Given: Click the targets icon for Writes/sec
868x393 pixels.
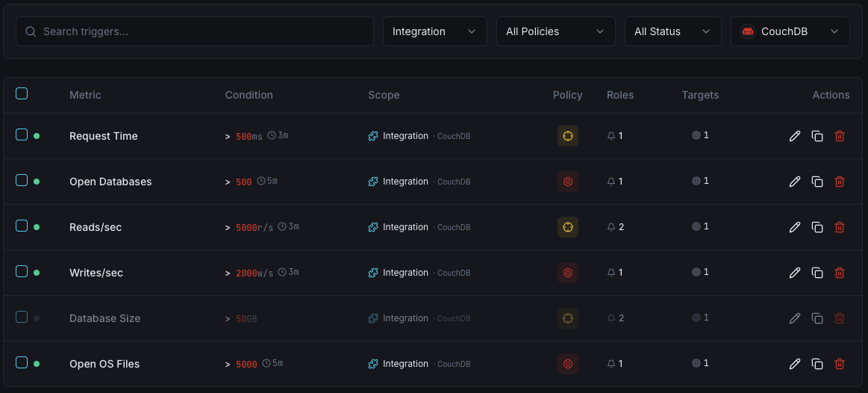Looking at the screenshot, I should [x=696, y=272].
